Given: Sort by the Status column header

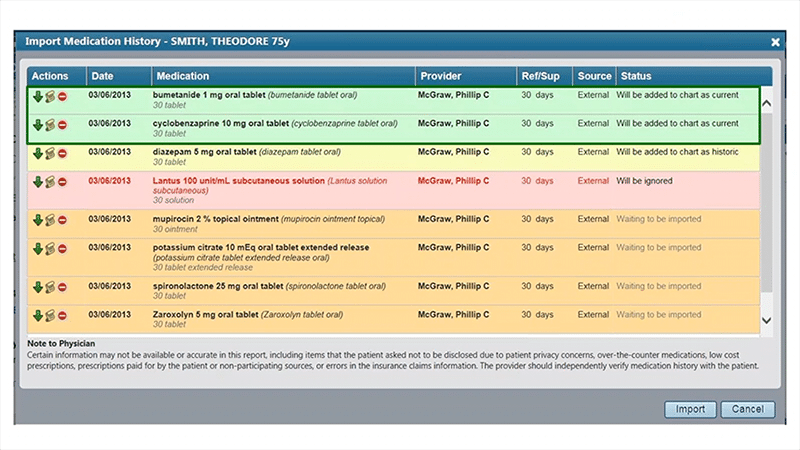Looking at the screenshot, I should click(694, 76).
